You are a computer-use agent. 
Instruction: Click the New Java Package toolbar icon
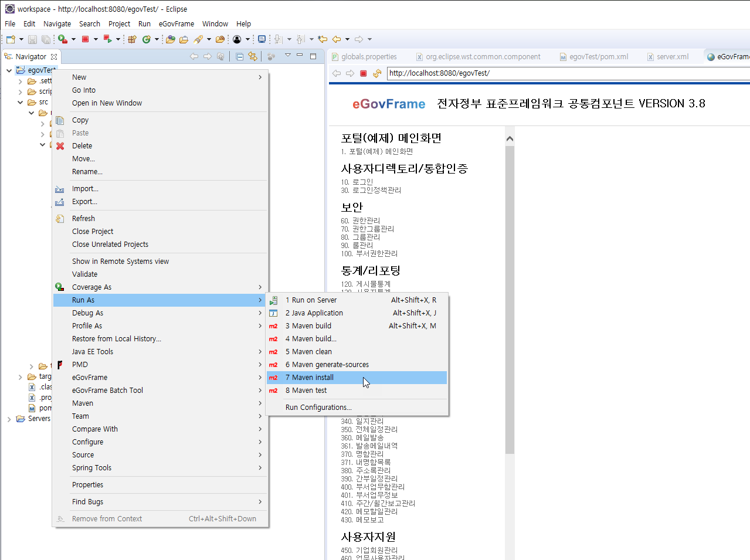tap(132, 39)
